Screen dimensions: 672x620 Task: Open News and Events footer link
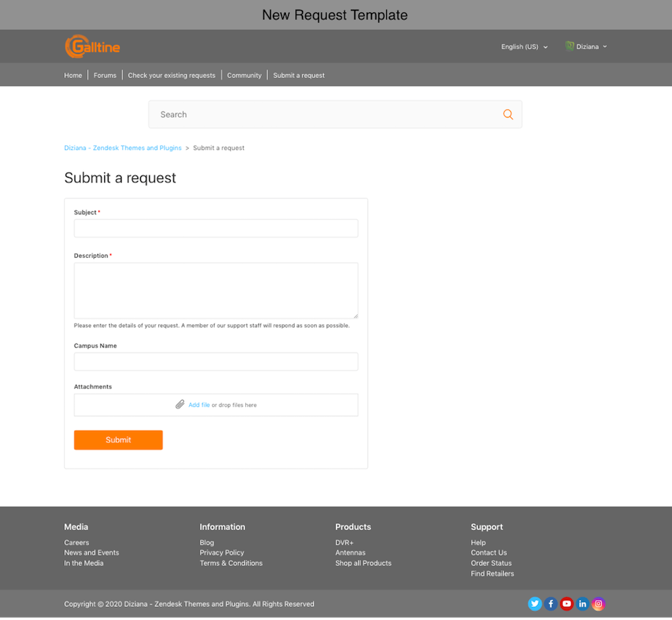(x=92, y=553)
